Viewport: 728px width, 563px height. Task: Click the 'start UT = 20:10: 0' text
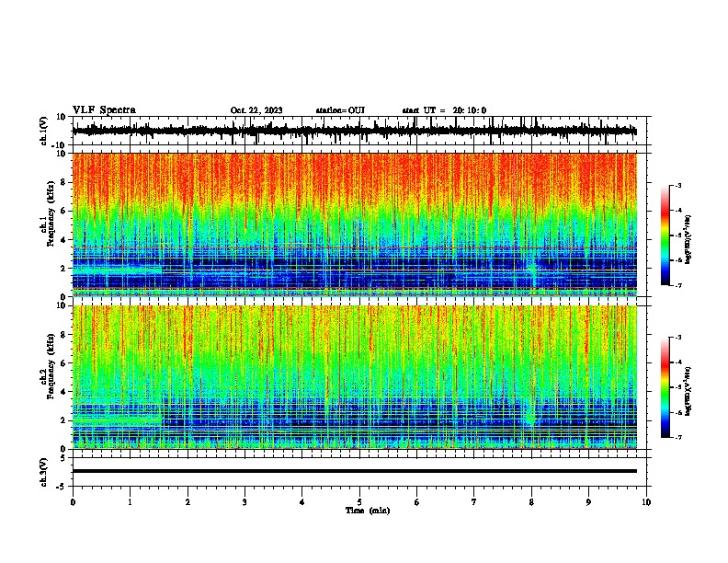444,110
